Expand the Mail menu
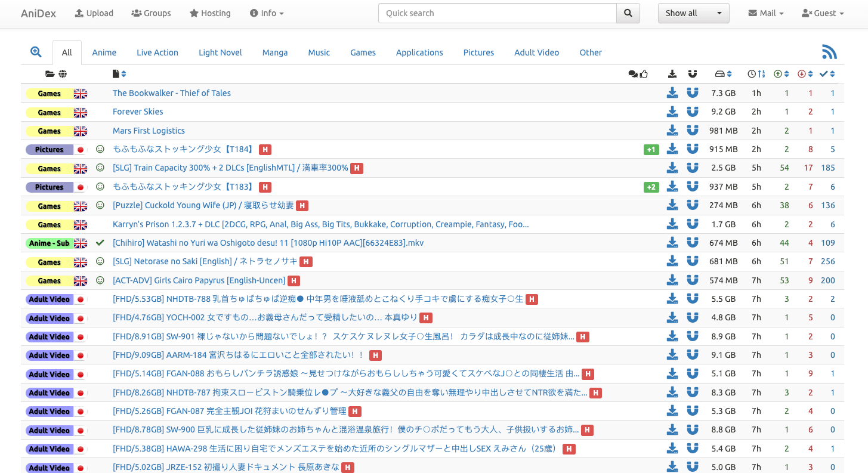The width and height of the screenshot is (868, 473). 766,13
